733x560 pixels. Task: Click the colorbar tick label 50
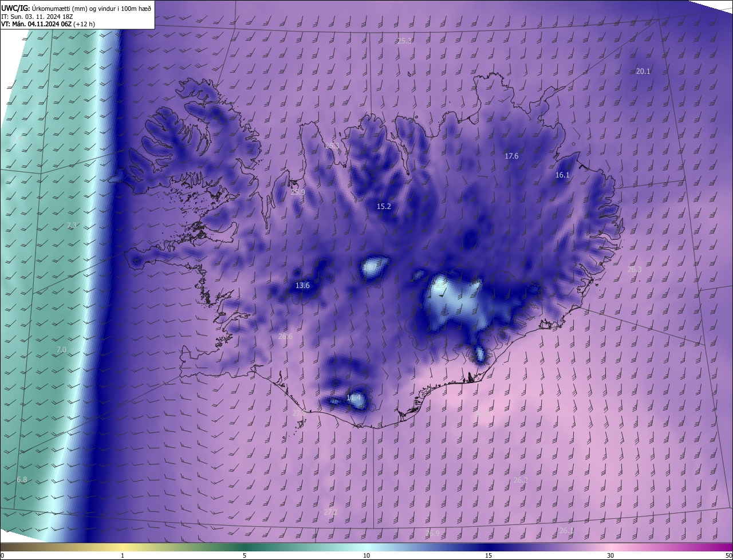coord(728,555)
